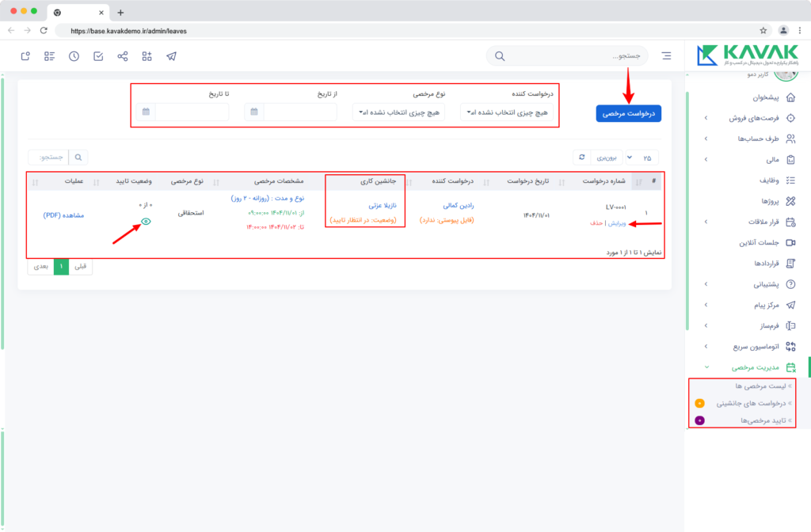
Task: Click the grid-plus apps icon in toolbar
Action: (x=147, y=56)
